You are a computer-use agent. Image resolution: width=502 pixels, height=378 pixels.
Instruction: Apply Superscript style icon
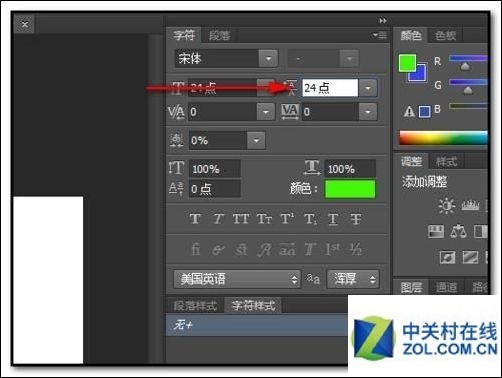tap(287, 219)
